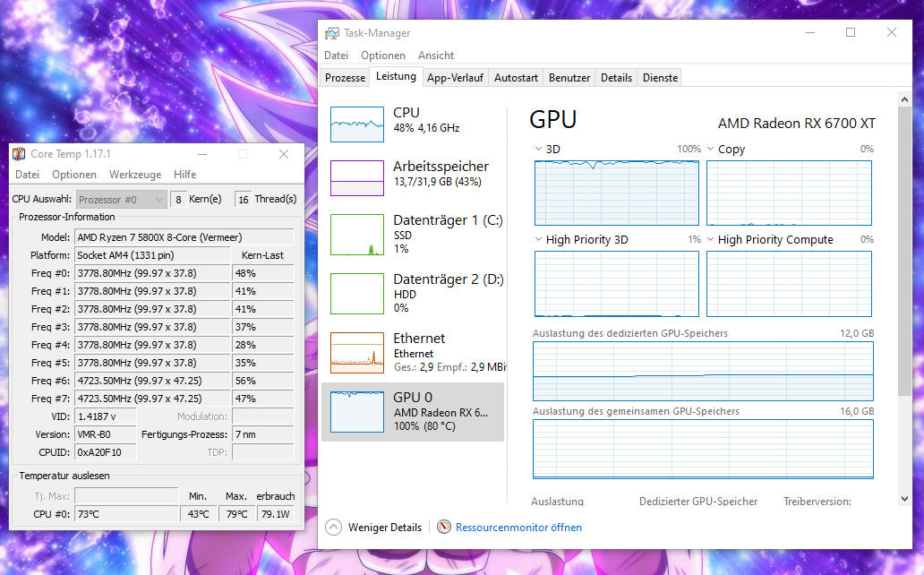Open Werkzeuge menu in Core Temp
This screenshot has height=575, width=924.
click(x=135, y=175)
